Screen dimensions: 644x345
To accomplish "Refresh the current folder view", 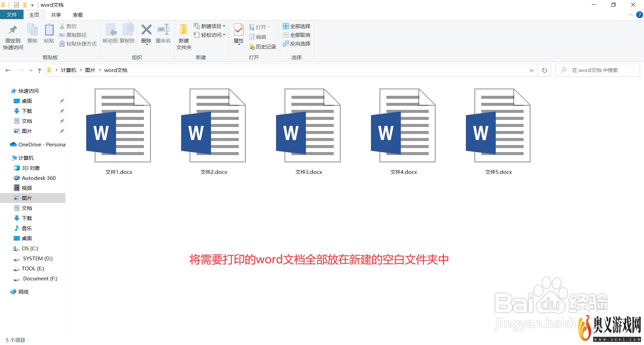I will click(x=545, y=70).
